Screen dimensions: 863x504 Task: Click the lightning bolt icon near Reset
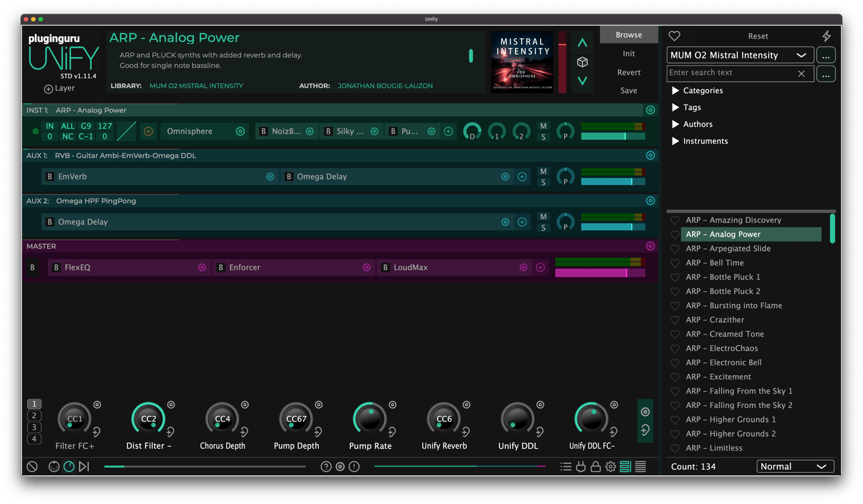(x=826, y=36)
